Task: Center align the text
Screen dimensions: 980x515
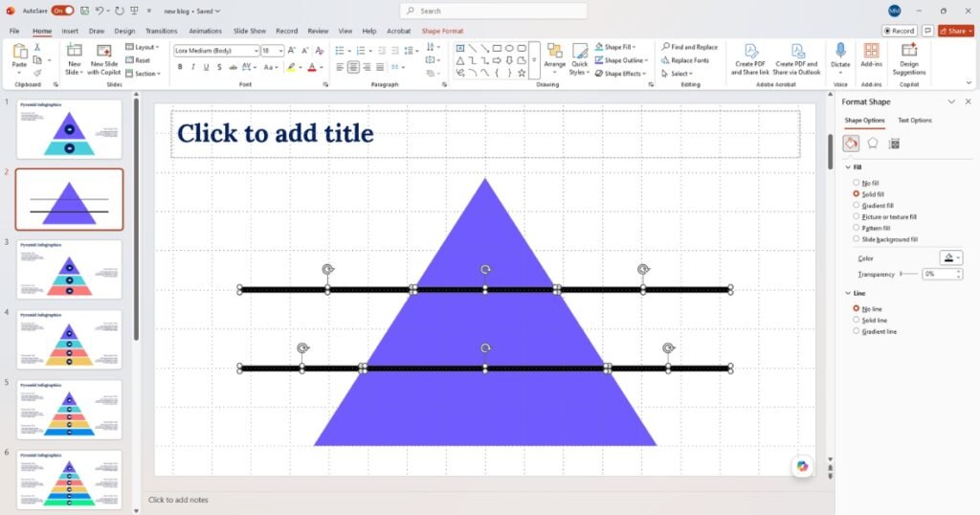Action: 353,67
